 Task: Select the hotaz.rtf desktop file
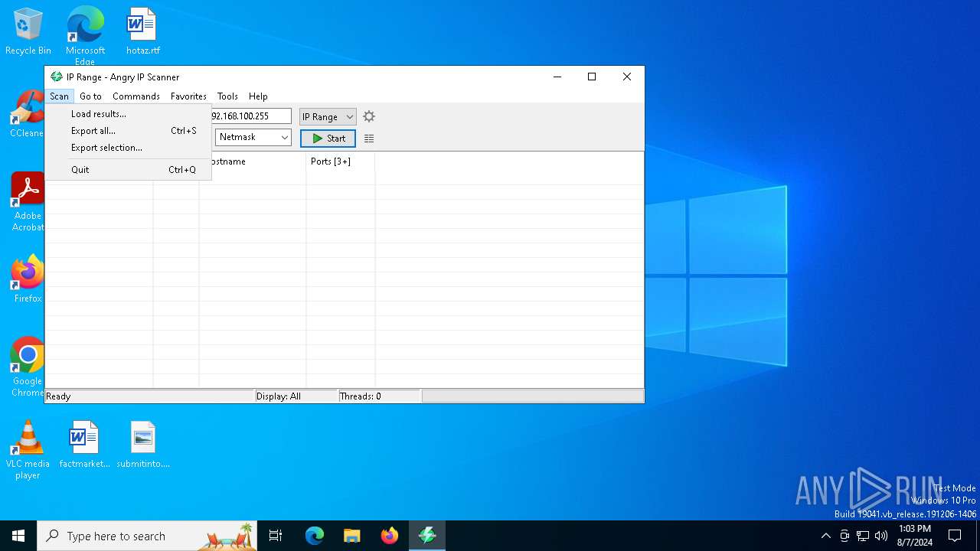pyautogui.click(x=143, y=32)
